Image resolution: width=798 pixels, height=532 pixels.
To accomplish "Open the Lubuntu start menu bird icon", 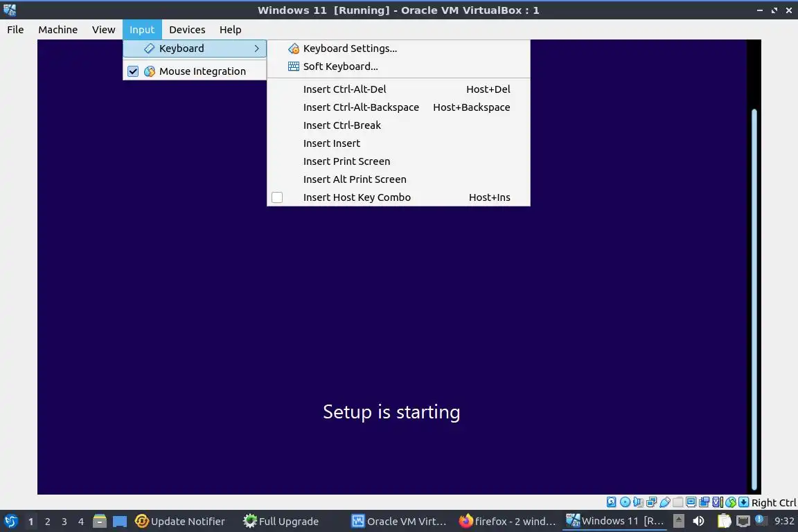I will click(x=10, y=521).
